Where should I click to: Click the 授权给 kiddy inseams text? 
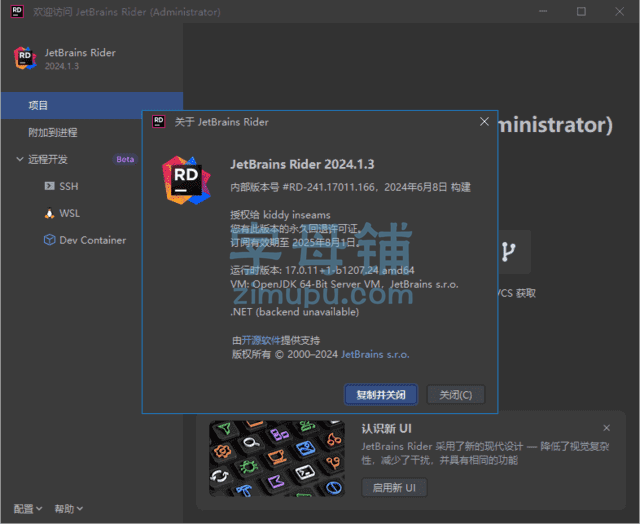point(280,215)
